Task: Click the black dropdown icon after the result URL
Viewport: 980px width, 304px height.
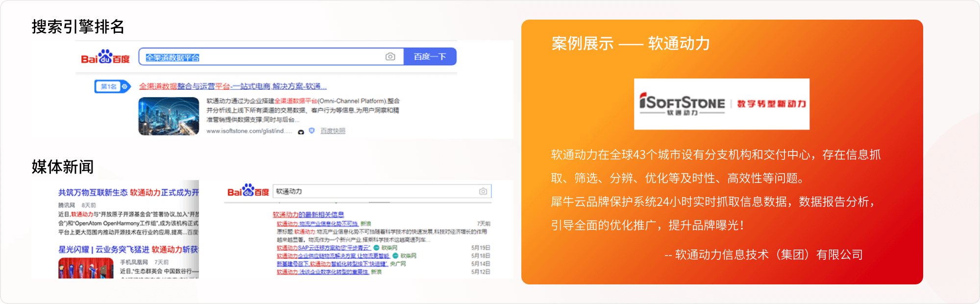Action: [x=301, y=131]
